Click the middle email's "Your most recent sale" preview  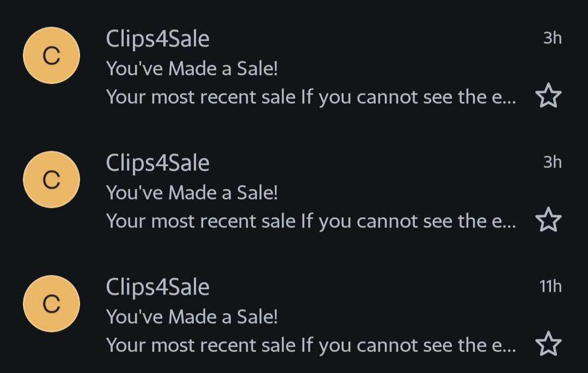point(310,221)
